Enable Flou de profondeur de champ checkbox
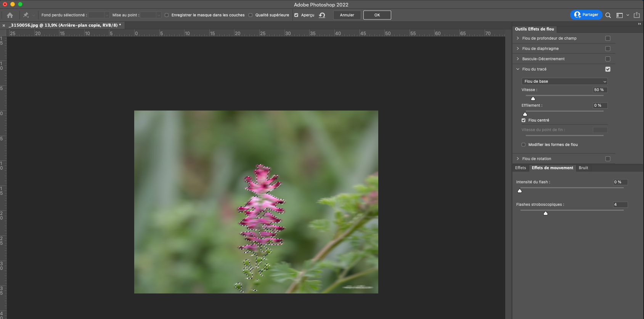The image size is (644, 319). [608, 38]
